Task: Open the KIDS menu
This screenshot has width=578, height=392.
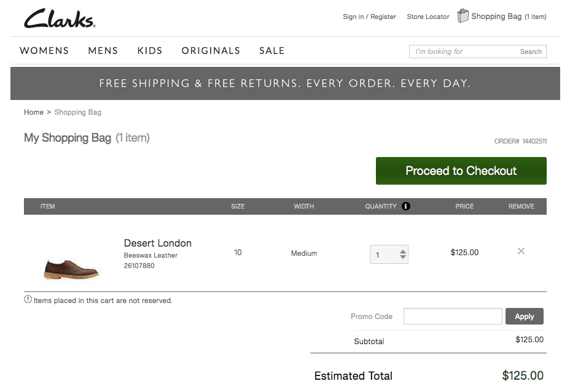Action: pyautogui.click(x=150, y=51)
